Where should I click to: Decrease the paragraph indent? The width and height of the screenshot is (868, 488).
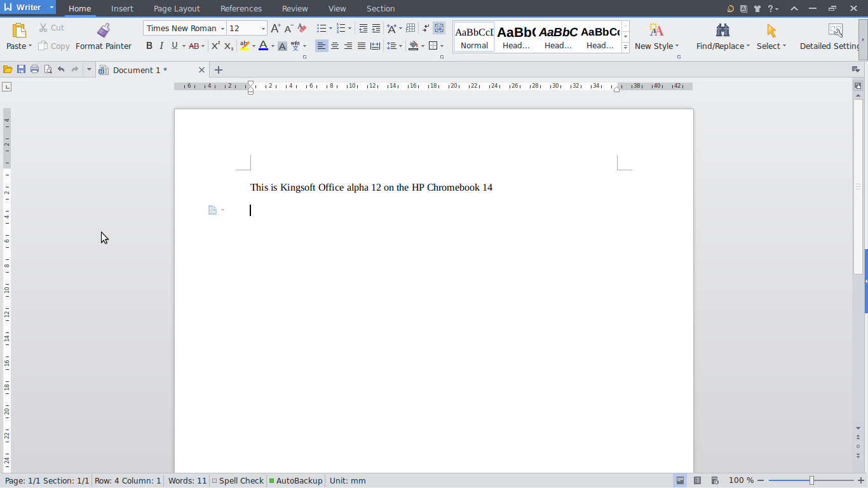[x=363, y=29]
